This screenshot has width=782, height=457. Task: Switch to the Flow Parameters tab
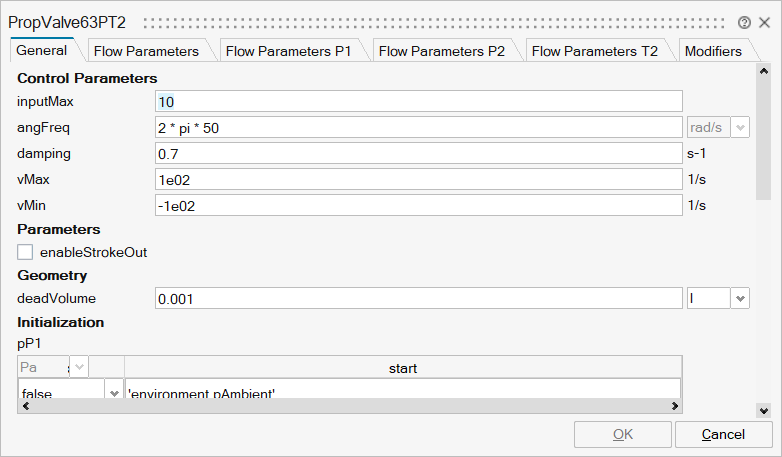(x=145, y=51)
